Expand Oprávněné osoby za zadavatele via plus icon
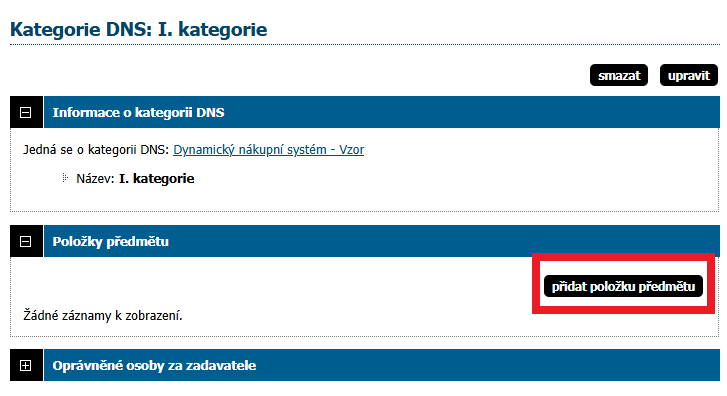The width and height of the screenshot is (727, 396). pos(26,365)
